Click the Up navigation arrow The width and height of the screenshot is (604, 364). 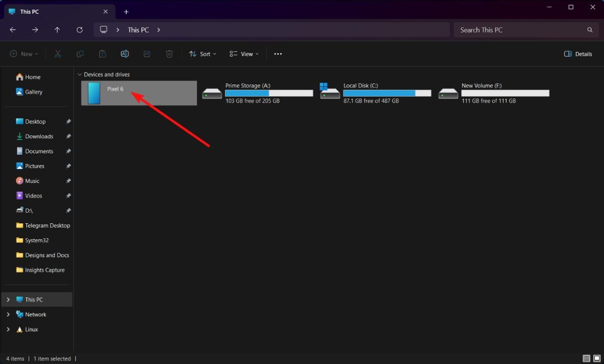pos(57,30)
